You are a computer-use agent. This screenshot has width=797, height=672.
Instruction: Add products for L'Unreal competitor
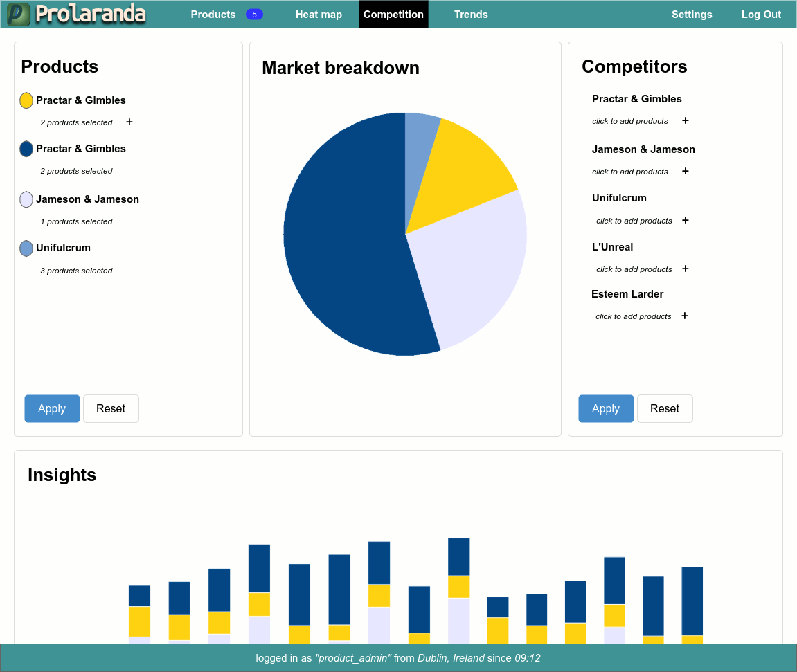point(686,269)
